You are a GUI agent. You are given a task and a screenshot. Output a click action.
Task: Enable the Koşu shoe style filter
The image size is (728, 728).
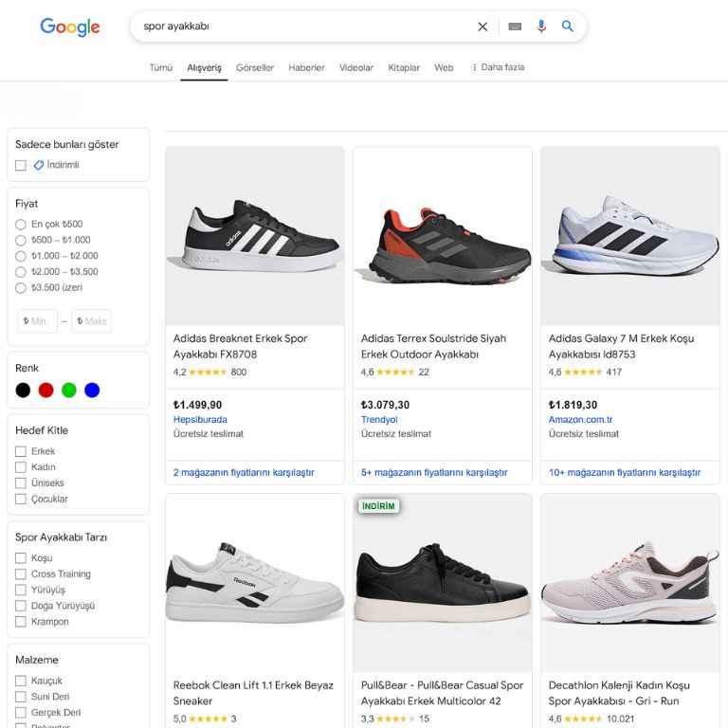[x=21, y=558]
